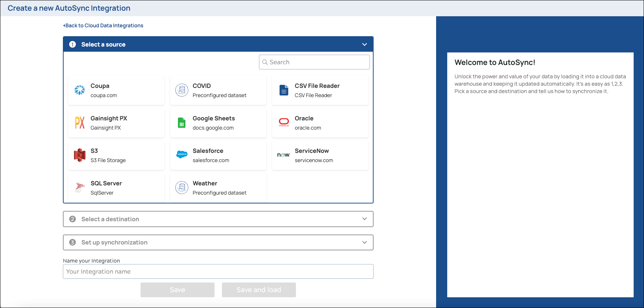Collapse the Select a source section
Image resolution: width=644 pixels, height=308 pixels.
click(364, 44)
